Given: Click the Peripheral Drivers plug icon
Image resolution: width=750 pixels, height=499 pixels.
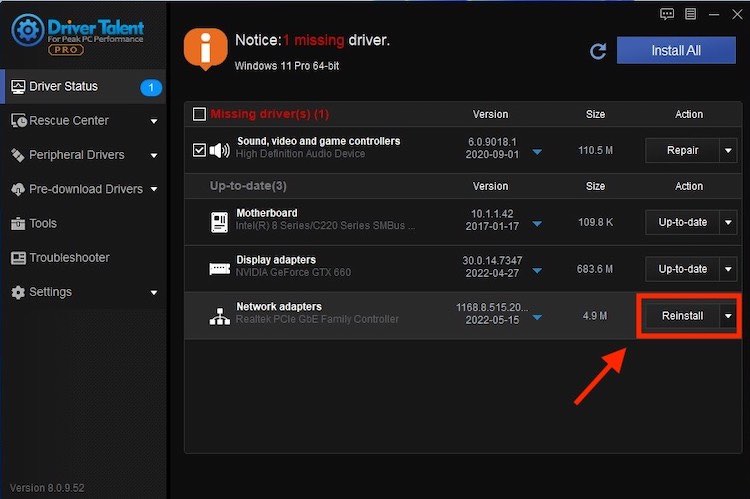Looking at the screenshot, I should 18,155.
